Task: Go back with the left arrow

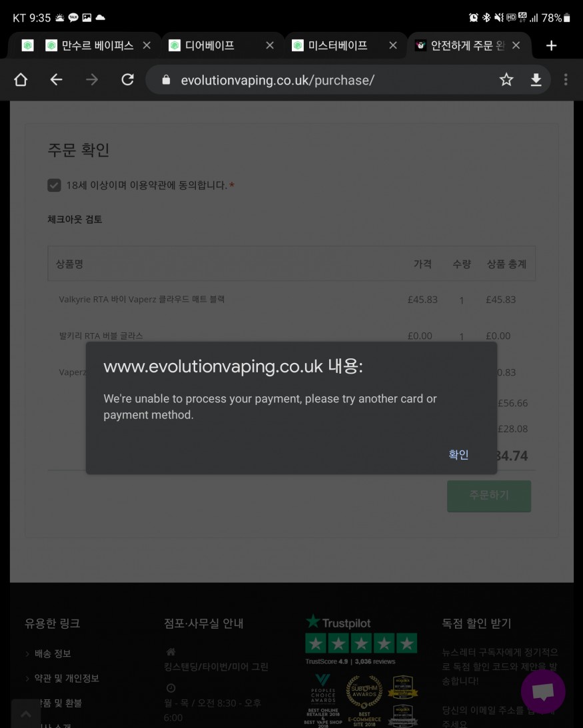Action: pos(57,80)
